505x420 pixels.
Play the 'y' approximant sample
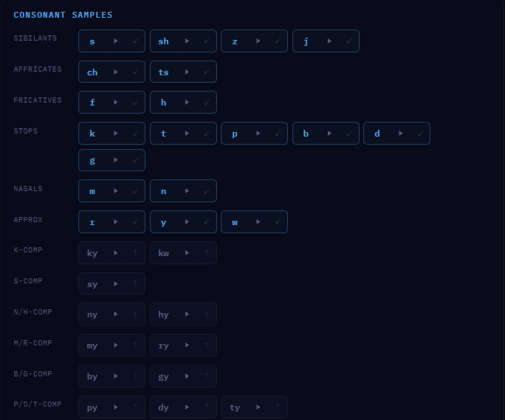[187, 222]
